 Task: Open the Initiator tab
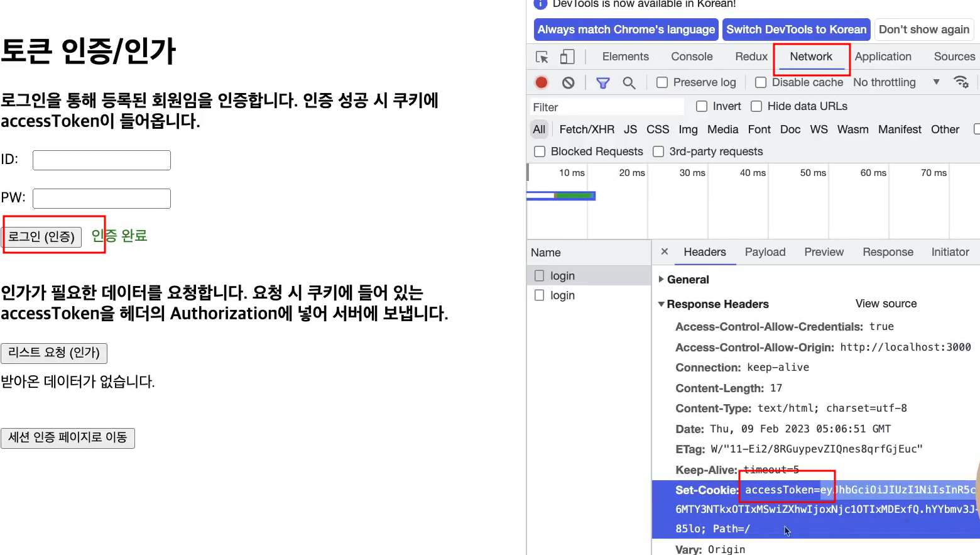click(950, 252)
